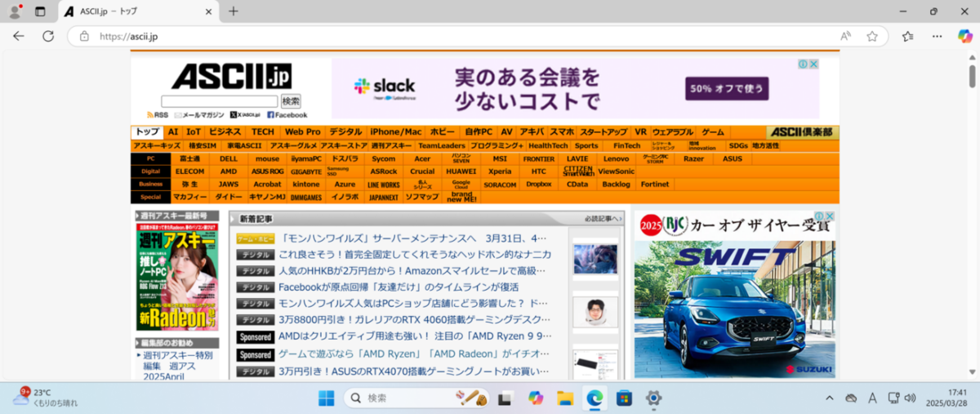Click the ad info icon on Slack banner
The height and width of the screenshot is (414, 980).
point(804,64)
